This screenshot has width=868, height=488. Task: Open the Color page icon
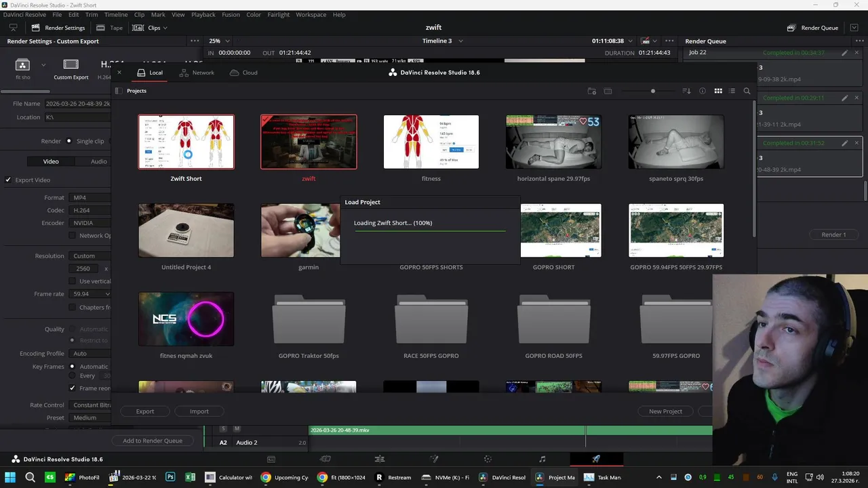click(488, 459)
